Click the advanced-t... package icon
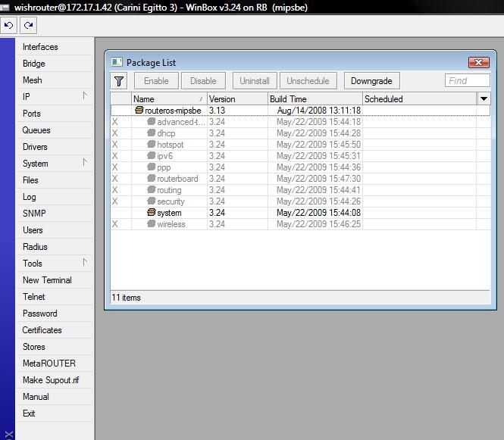Image resolution: width=504 pixels, height=440 pixels. 152,122
